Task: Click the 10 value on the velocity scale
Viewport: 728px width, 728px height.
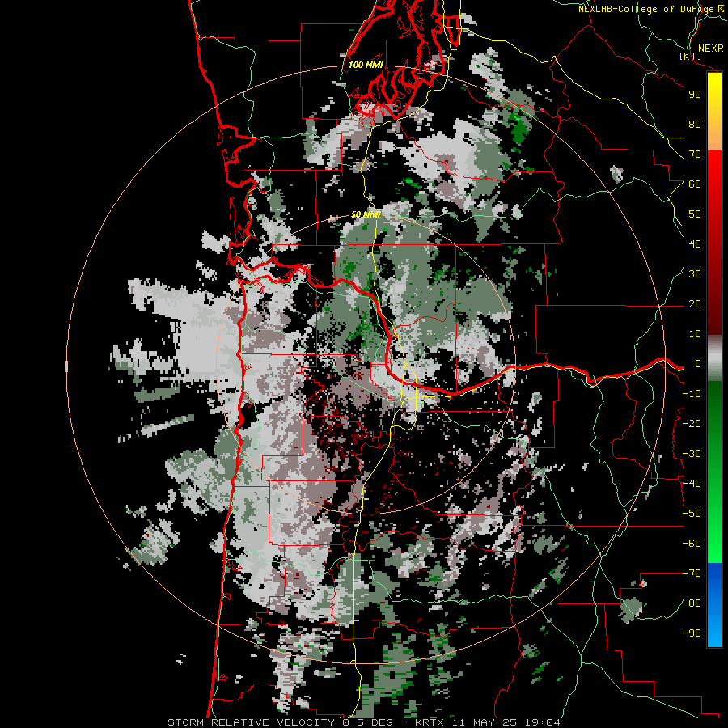Action: pyautogui.click(x=695, y=334)
